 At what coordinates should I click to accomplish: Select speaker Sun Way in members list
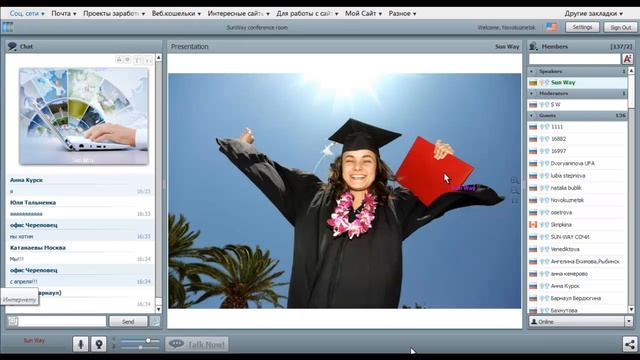pyautogui.click(x=578, y=82)
